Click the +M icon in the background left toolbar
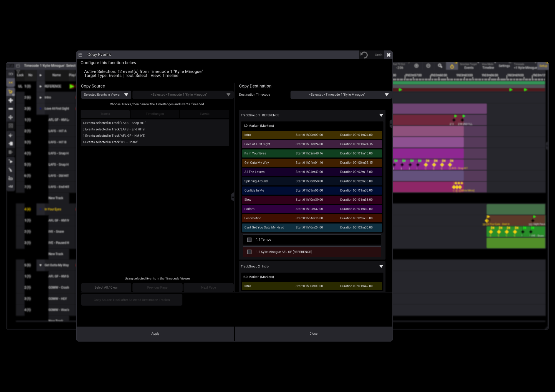The height and width of the screenshot is (392, 555). tap(11, 187)
